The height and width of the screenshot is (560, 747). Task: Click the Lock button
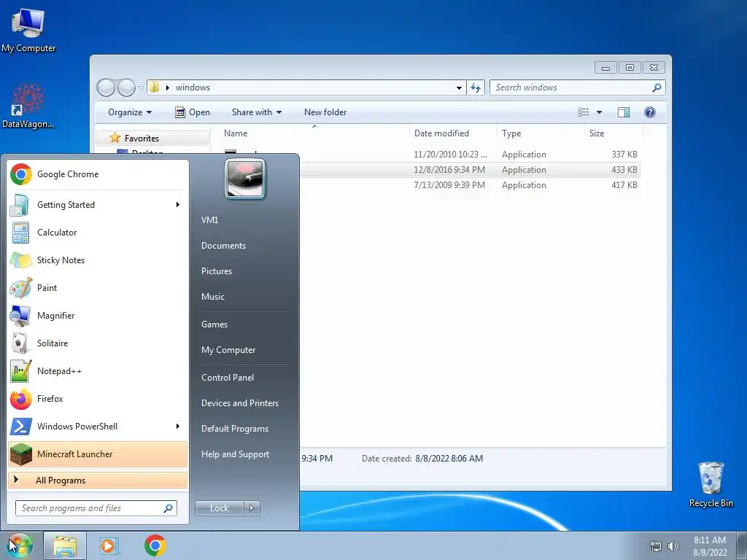pyautogui.click(x=220, y=508)
